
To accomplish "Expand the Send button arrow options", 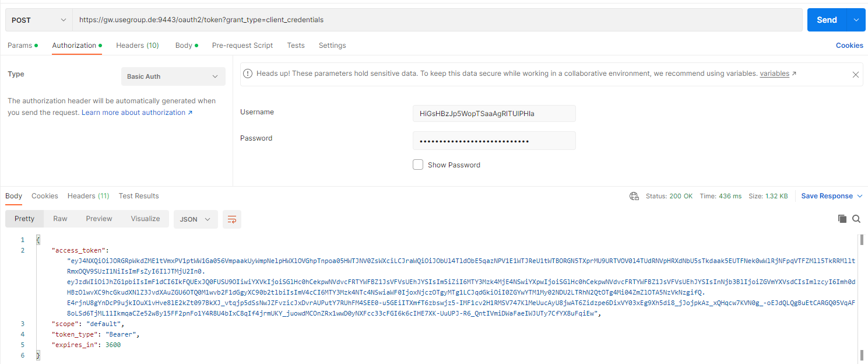I will [x=856, y=20].
